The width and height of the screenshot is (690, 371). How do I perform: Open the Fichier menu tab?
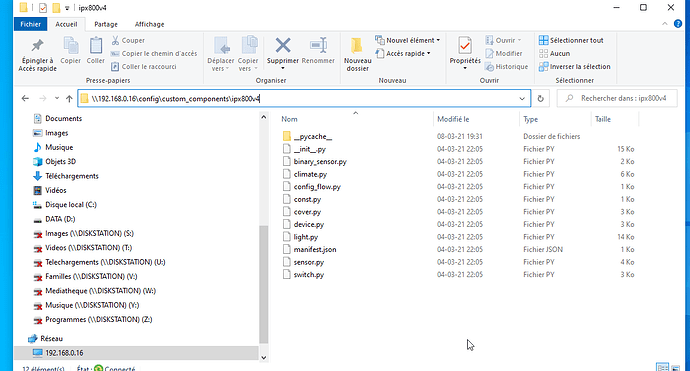tap(30, 24)
